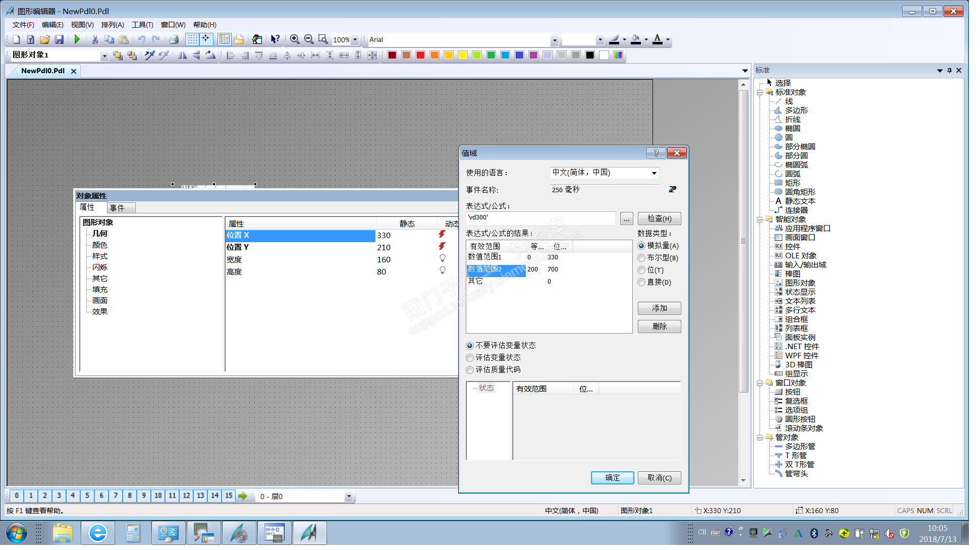
Task: Open the zoom percentage dropdown
Action: [355, 40]
